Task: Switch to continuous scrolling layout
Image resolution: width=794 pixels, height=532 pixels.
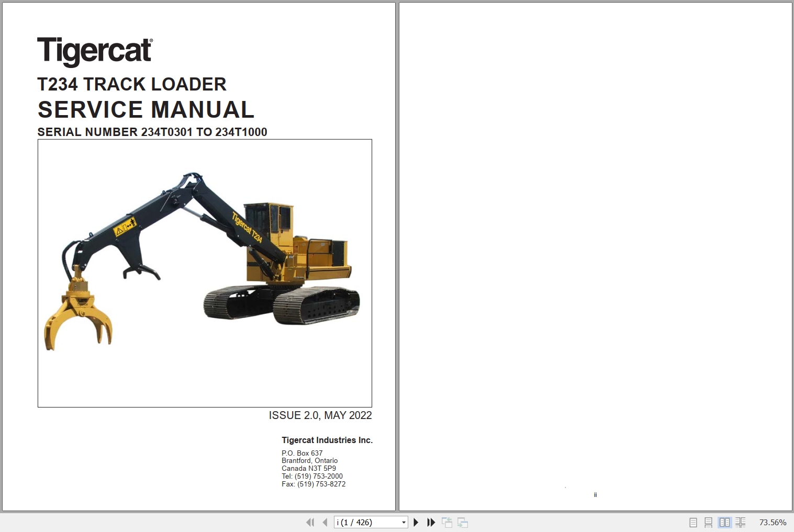Action: tap(709, 522)
